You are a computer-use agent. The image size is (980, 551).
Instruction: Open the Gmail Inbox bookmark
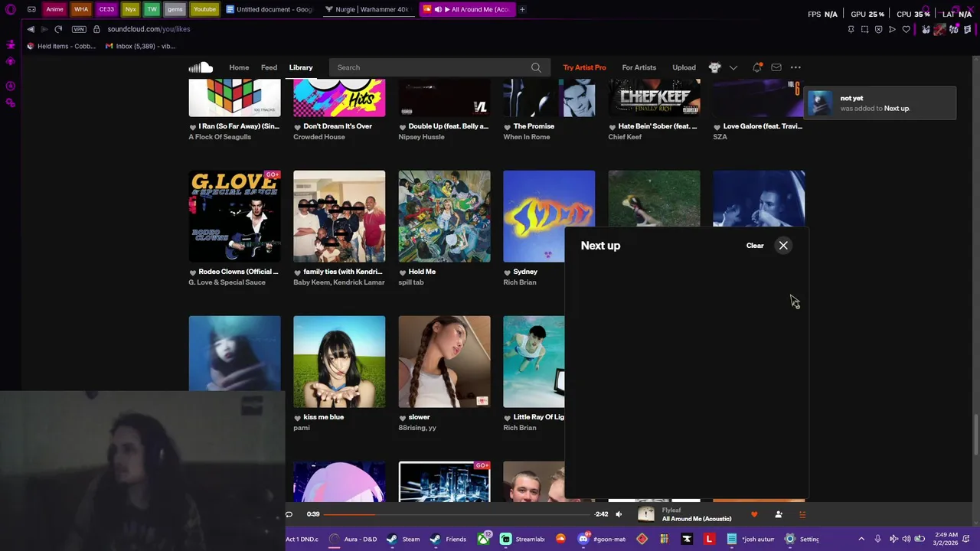click(x=141, y=46)
